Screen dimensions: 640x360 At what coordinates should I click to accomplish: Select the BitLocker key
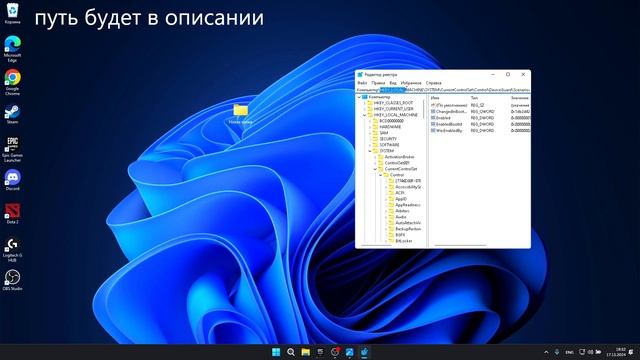click(404, 241)
